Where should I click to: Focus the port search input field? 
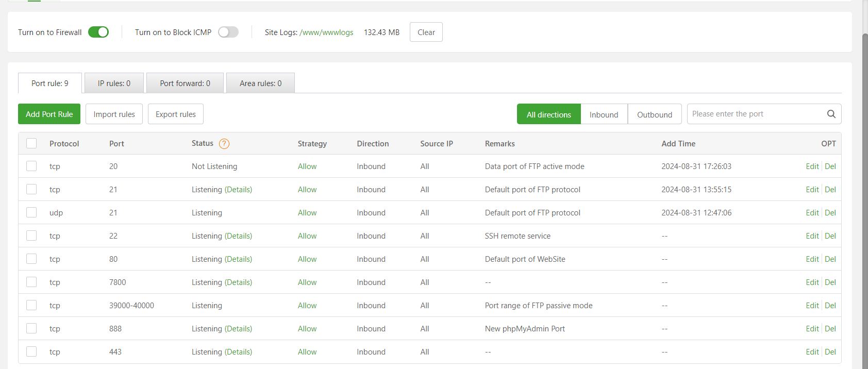(x=755, y=114)
